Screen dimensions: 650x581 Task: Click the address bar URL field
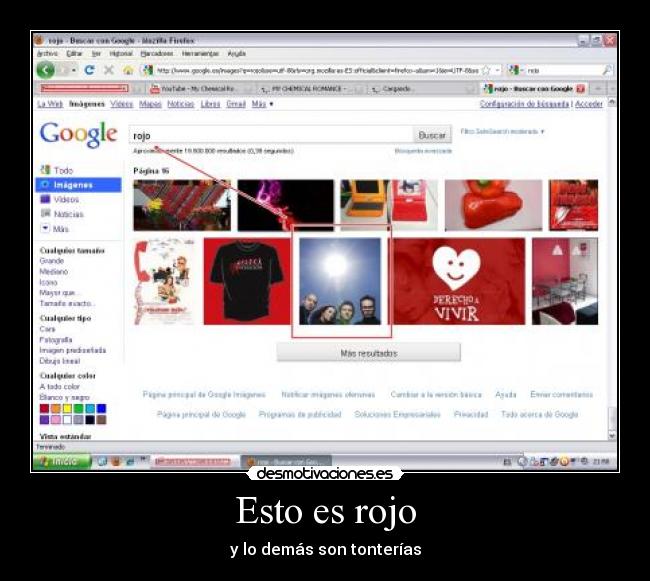(318, 70)
